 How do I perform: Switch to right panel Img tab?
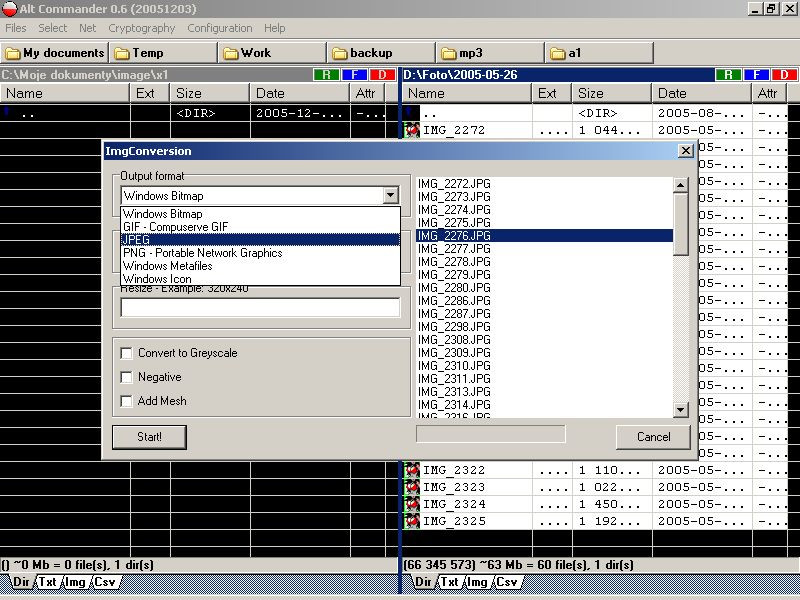[x=477, y=582]
